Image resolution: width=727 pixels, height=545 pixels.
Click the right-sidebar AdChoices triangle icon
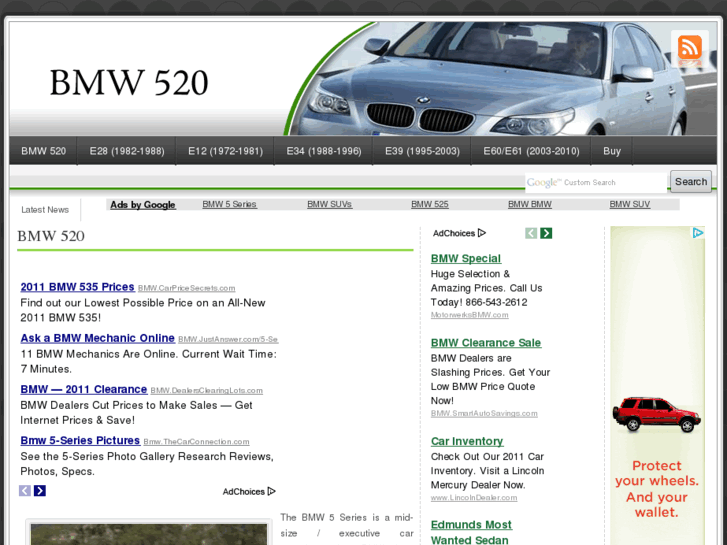tap(482, 233)
